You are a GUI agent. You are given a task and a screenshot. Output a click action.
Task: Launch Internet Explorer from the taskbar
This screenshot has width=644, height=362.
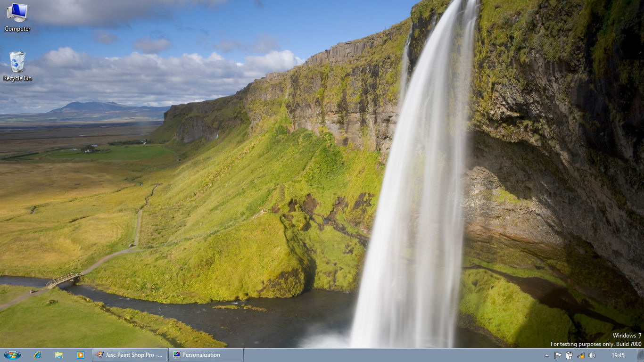click(x=38, y=355)
